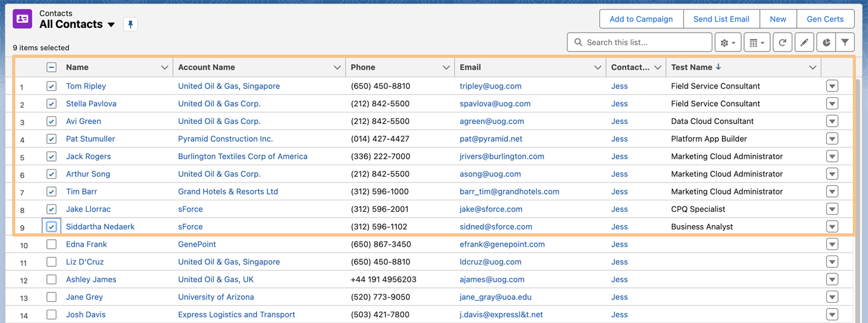Open list view controls gear menu
The width and height of the screenshot is (868, 323).
pos(728,43)
